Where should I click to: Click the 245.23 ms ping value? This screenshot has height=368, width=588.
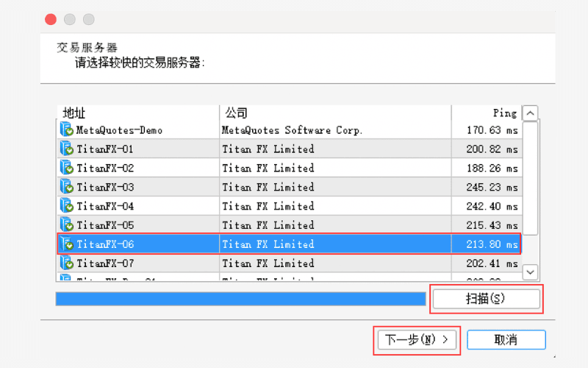492,188
